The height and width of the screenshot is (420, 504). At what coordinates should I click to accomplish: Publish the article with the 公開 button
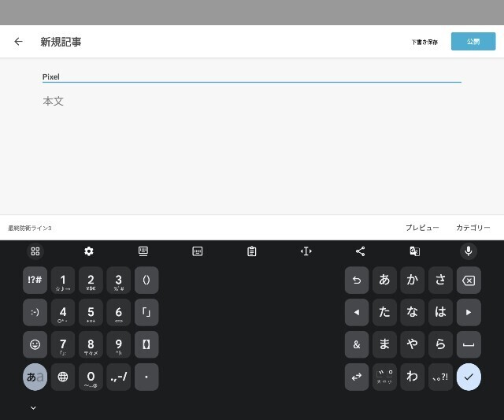pos(473,41)
